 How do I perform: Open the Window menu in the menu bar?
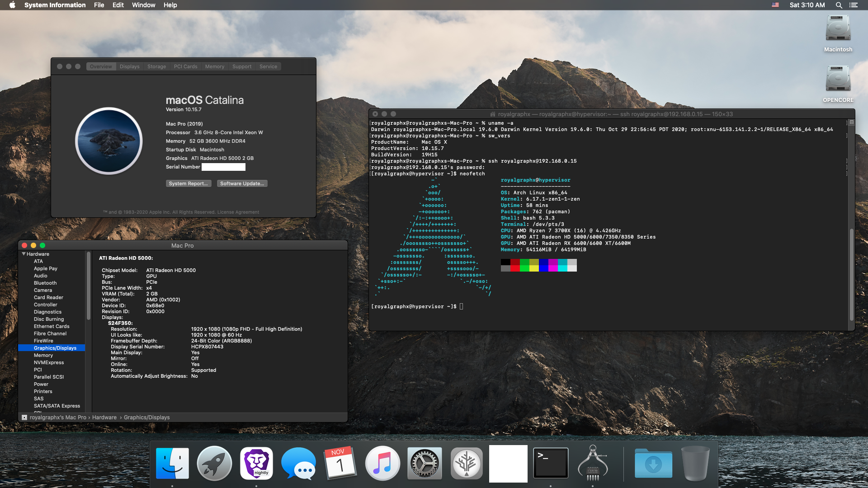(x=143, y=5)
